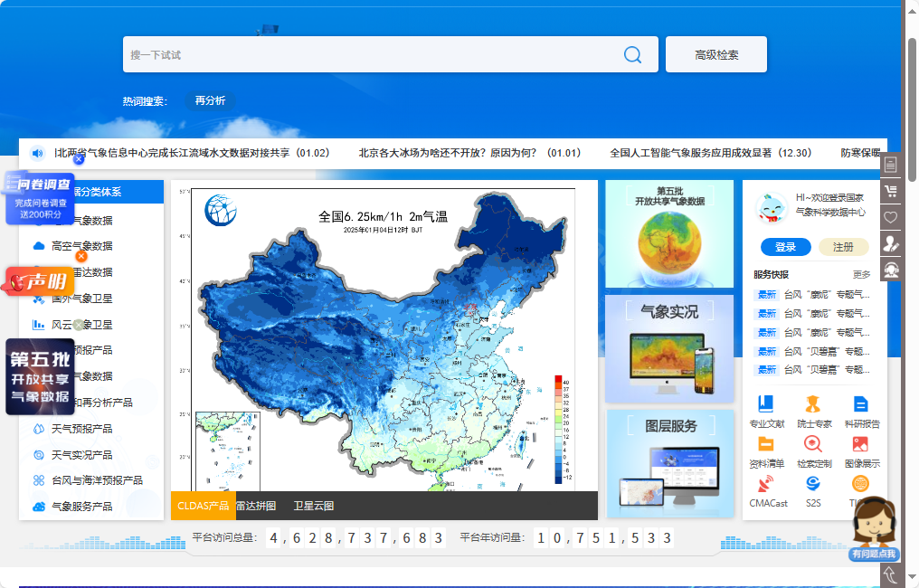Open news 北京各大冰场为啥还不开放

click(469, 153)
